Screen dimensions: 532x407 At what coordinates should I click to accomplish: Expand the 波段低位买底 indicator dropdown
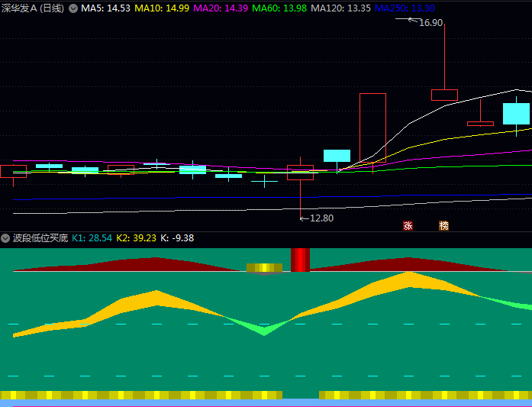coord(5,238)
